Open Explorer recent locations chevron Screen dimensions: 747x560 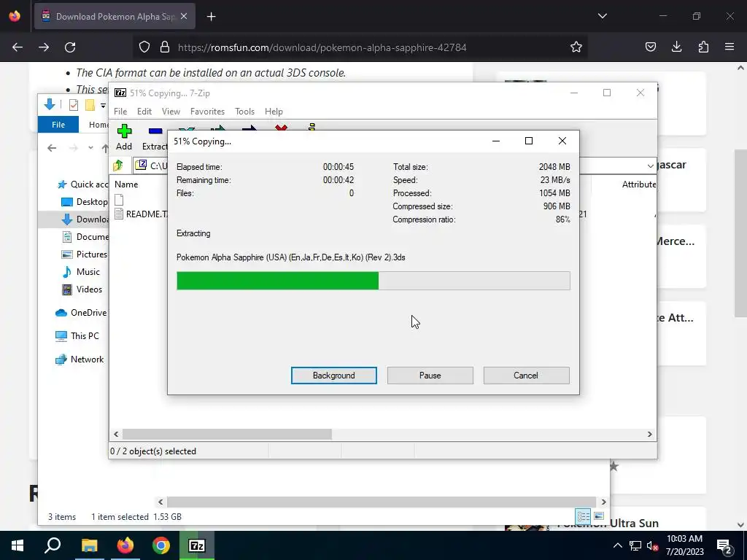(90, 148)
